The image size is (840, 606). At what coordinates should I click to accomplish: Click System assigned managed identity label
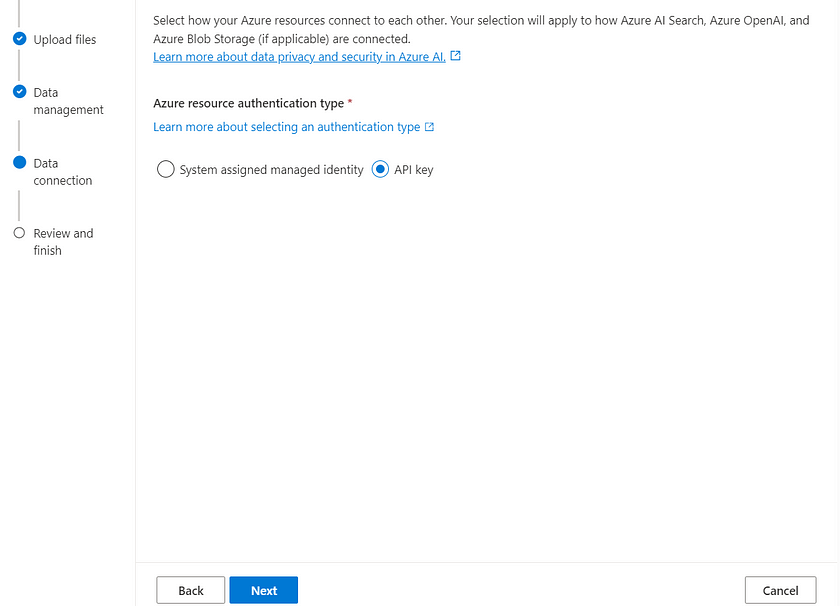coord(272,170)
